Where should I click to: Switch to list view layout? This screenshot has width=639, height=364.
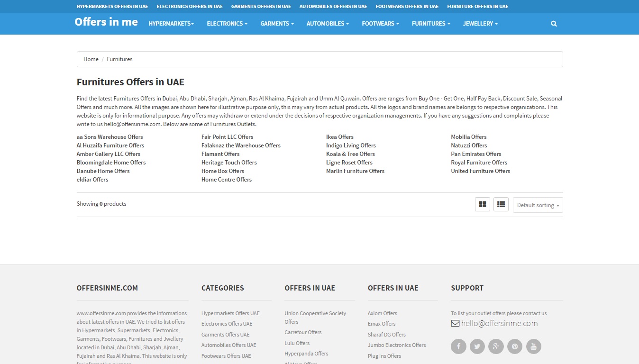[x=501, y=204]
